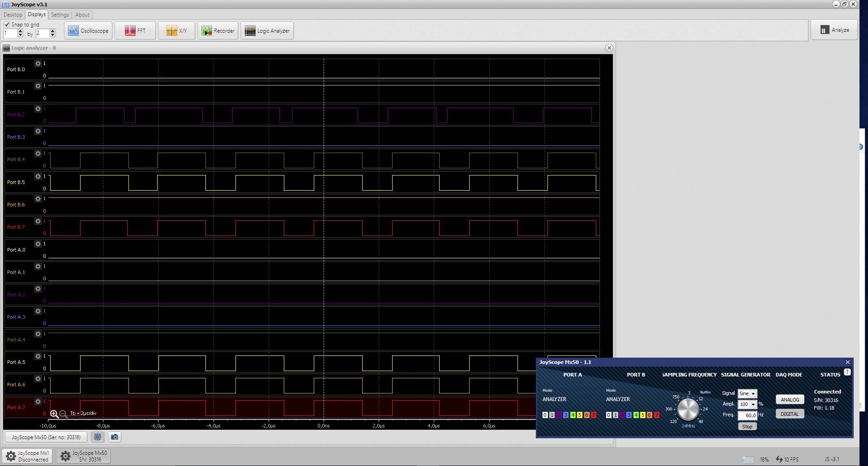Turn the 24MHz sampling frequency knob
The height and width of the screenshot is (466, 868).
point(687,410)
